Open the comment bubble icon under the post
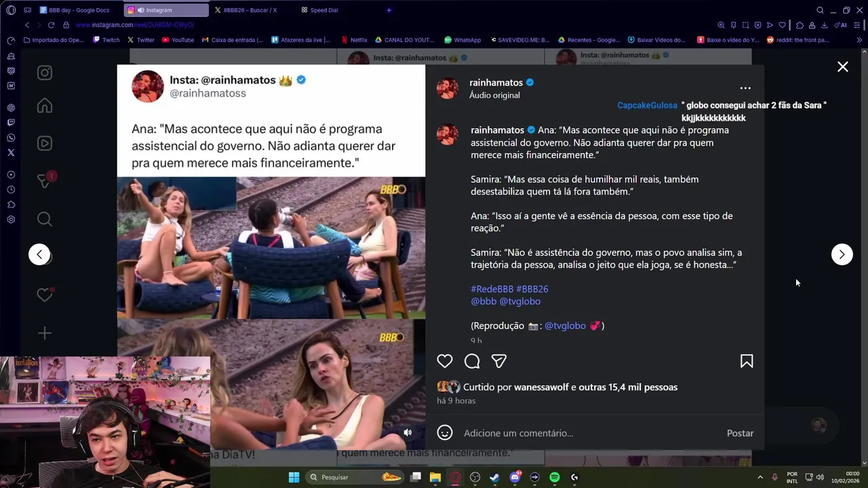The height and width of the screenshot is (488, 868). (472, 361)
